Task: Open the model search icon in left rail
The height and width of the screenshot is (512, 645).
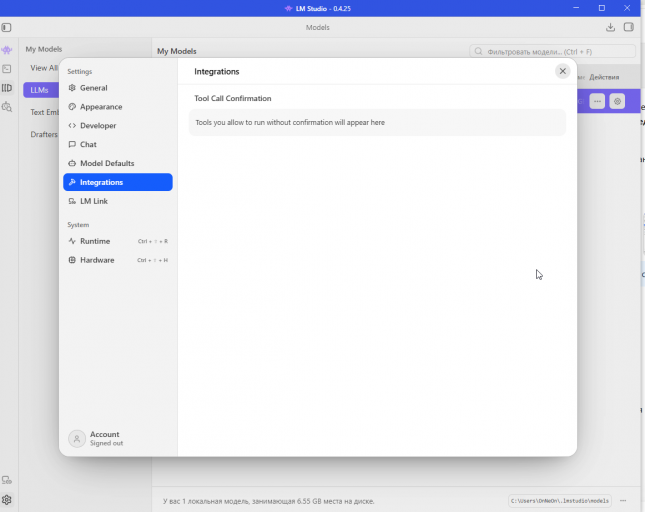Action: click(x=7, y=107)
